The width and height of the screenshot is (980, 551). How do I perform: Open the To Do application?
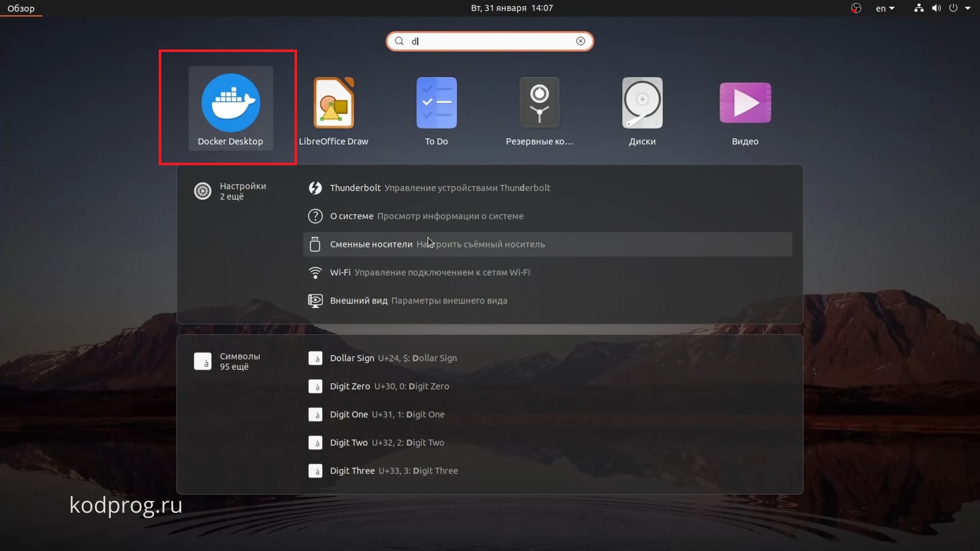tap(436, 108)
